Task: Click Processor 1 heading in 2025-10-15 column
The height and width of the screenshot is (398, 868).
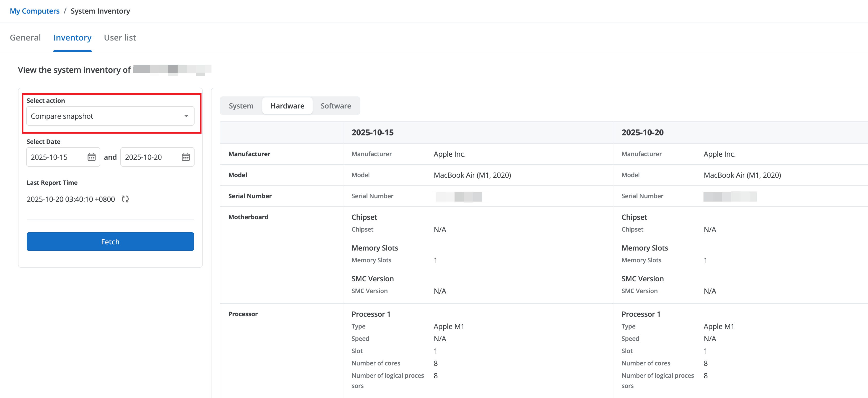Action: tap(371, 314)
